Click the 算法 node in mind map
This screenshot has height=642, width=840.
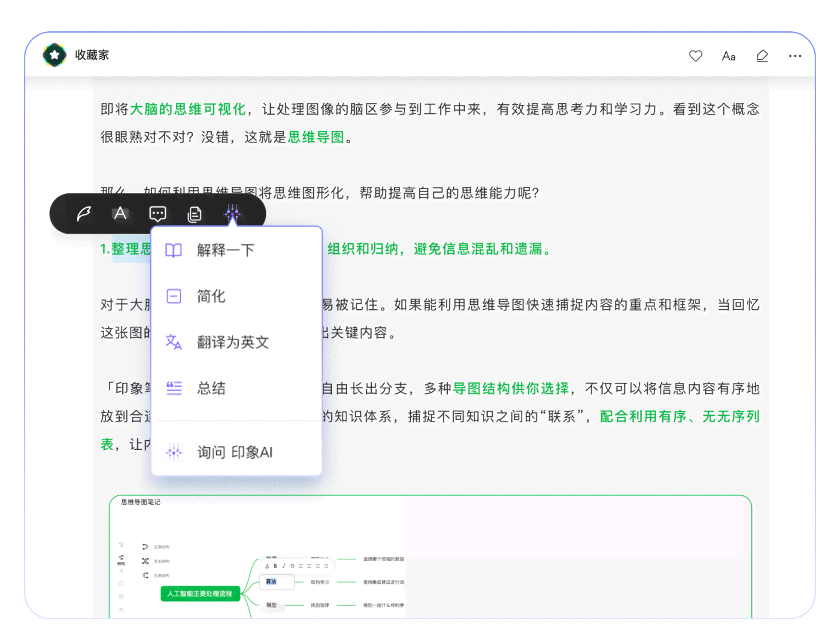pos(277,581)
